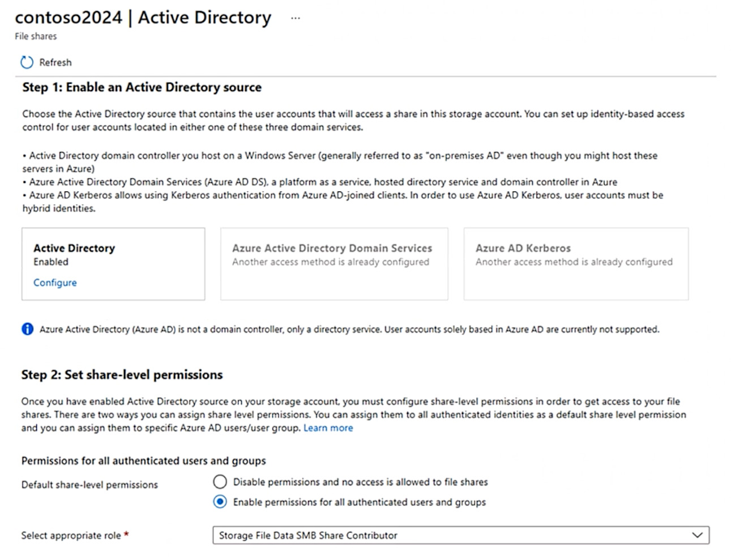The width and height of the screenshot is (731, 560).
Task: Select Disable permissions radio button
Action: tap(220, 482)
